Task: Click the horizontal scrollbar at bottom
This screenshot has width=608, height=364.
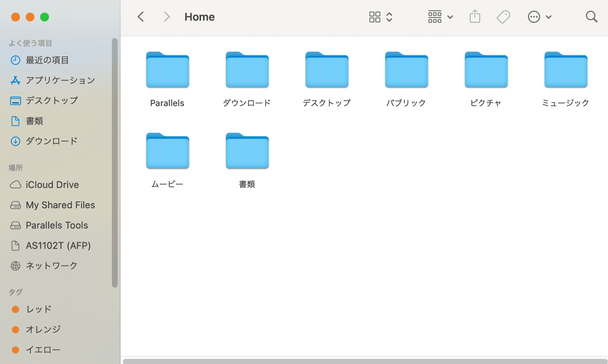Action: pos(365,361)
